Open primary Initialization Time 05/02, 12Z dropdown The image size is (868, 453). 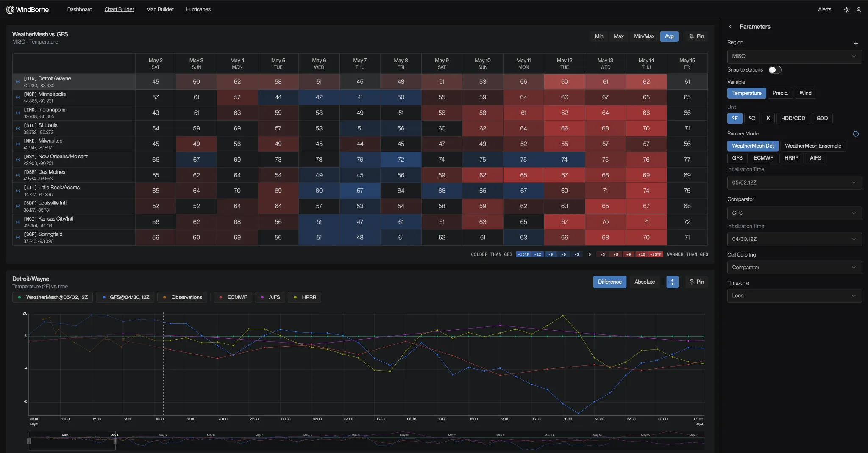[x=794, y=182]
